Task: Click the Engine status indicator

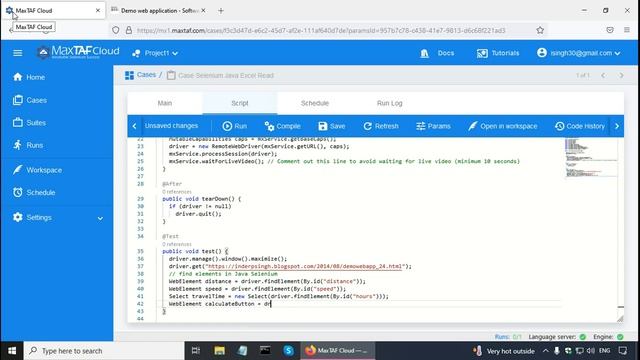Action: (608, 337)
